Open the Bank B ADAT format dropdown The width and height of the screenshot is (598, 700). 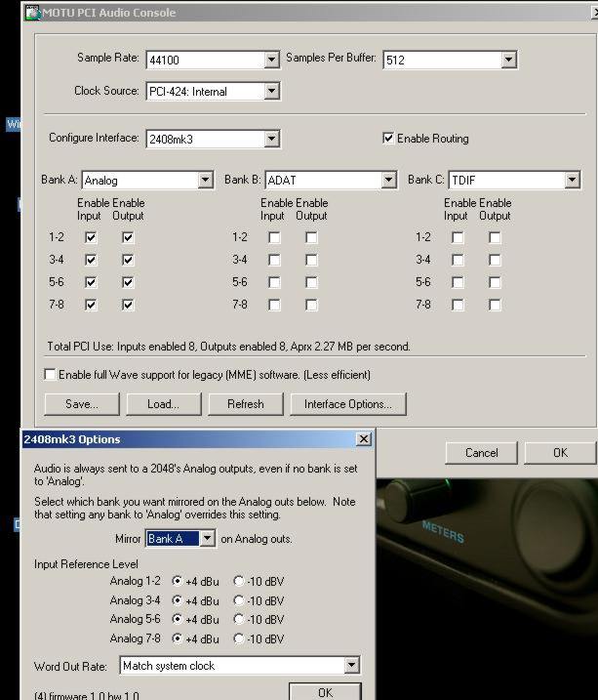pos(388,181)
